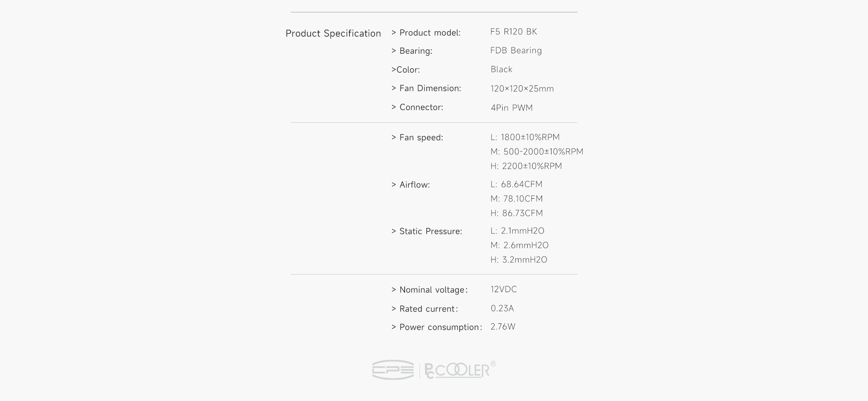
Task: Click the M: 2.6mmH2O pressure value
Action: 519,245
